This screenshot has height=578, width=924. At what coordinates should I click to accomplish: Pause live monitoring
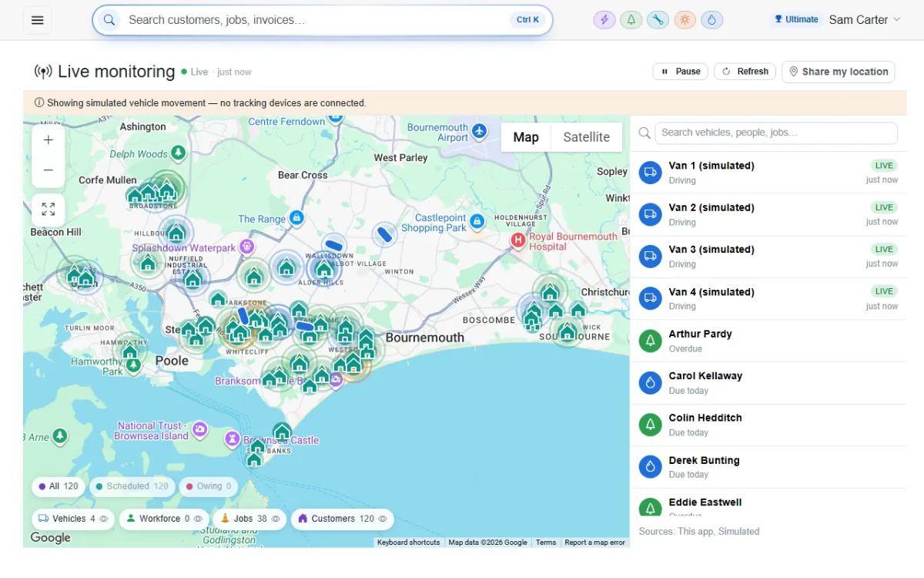[x=681, y=72]
